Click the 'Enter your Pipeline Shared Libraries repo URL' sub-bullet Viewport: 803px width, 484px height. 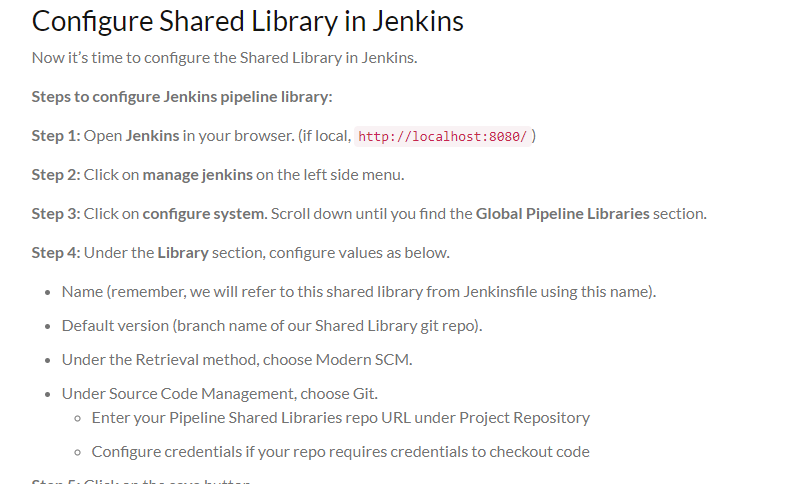(x=341, y=417)
